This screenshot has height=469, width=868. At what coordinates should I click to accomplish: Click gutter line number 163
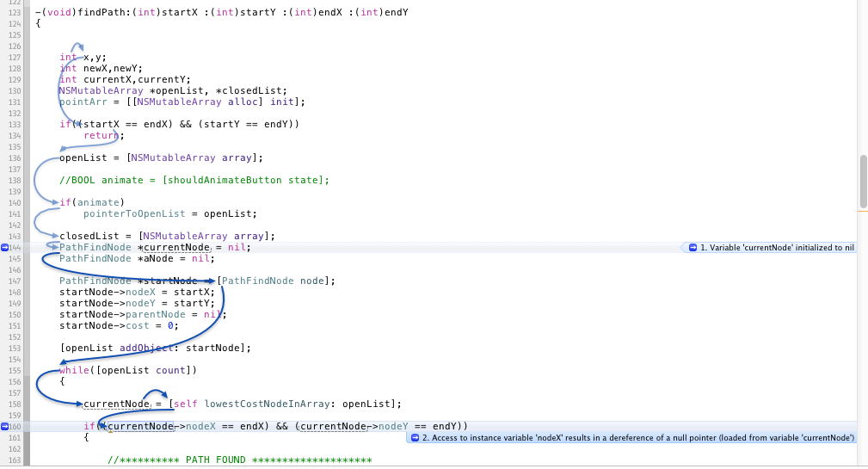pos(15,460)
